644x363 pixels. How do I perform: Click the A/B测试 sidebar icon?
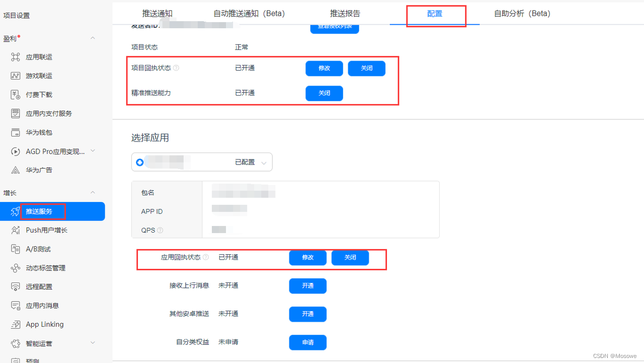tap(16, 249)
